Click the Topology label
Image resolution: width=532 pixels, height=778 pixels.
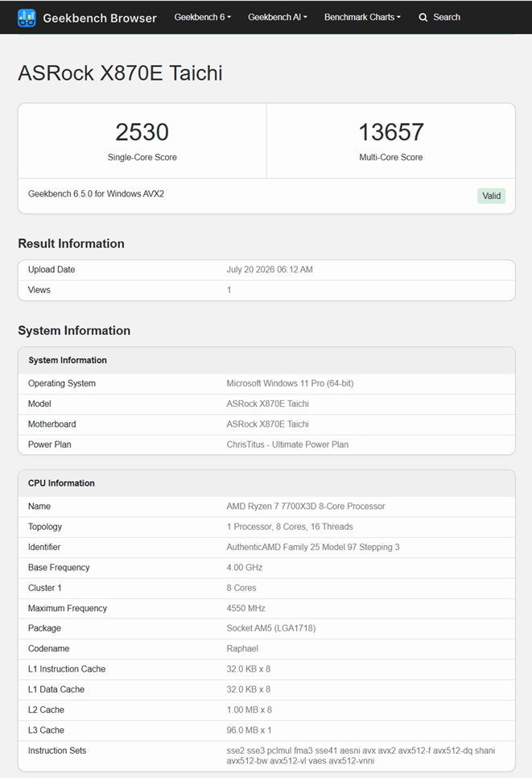(45, 527)
